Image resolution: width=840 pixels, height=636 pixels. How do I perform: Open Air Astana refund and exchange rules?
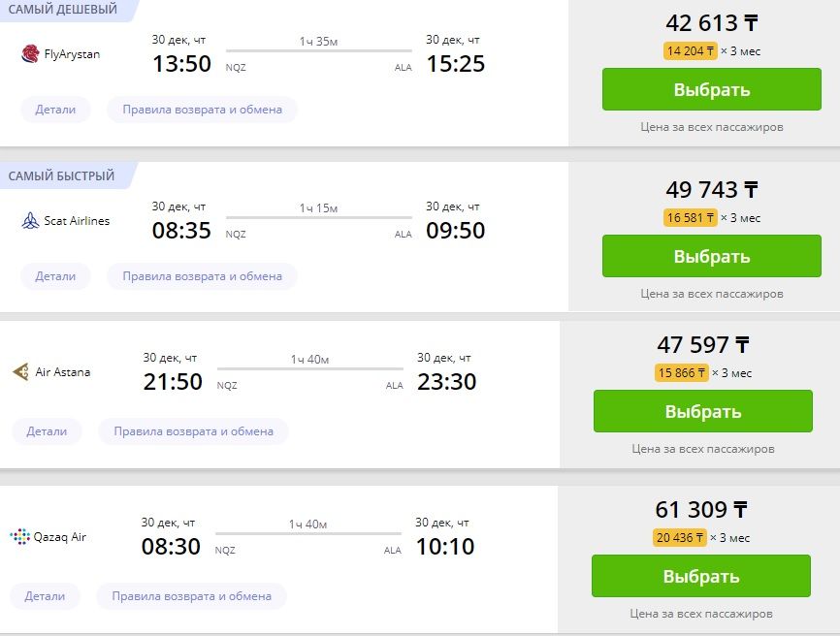pos(193,431)
